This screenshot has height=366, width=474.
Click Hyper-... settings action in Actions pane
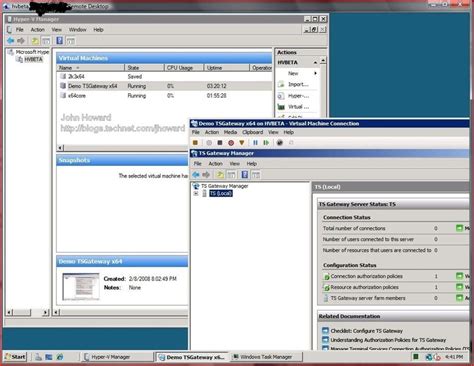coord(298,96)
